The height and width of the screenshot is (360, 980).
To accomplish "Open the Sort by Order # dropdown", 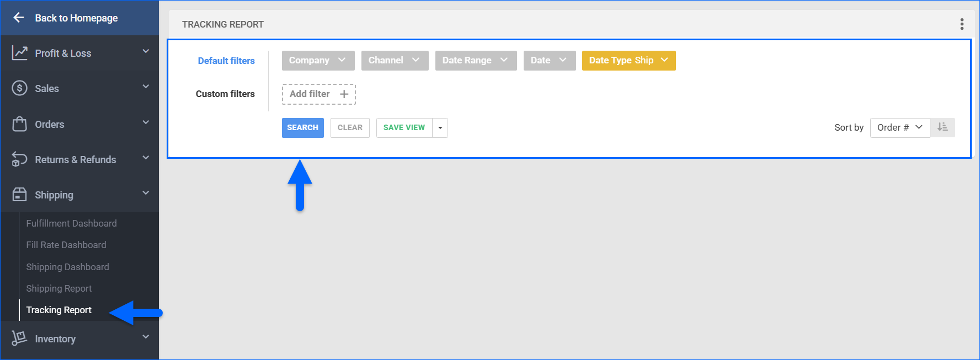I will (x=899, y=127).
